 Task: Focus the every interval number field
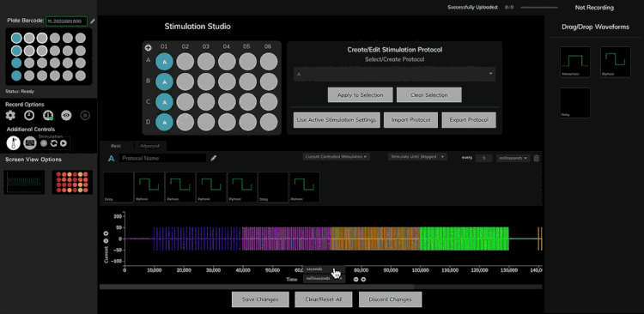(483, 158)
